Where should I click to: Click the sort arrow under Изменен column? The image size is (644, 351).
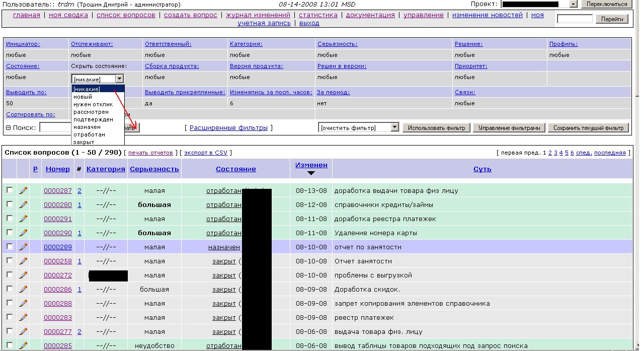(311, 173)
